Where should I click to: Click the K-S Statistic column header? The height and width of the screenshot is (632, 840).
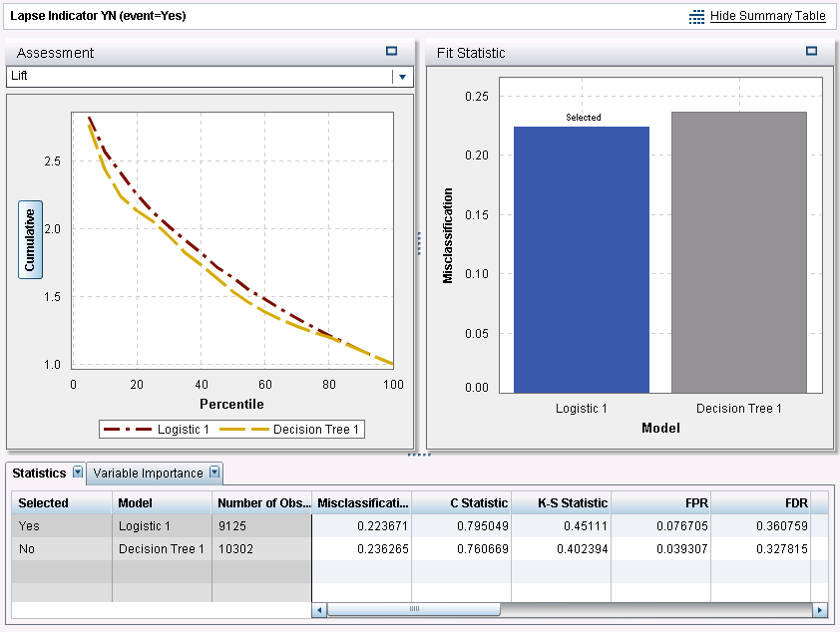[x=561, y=503]
